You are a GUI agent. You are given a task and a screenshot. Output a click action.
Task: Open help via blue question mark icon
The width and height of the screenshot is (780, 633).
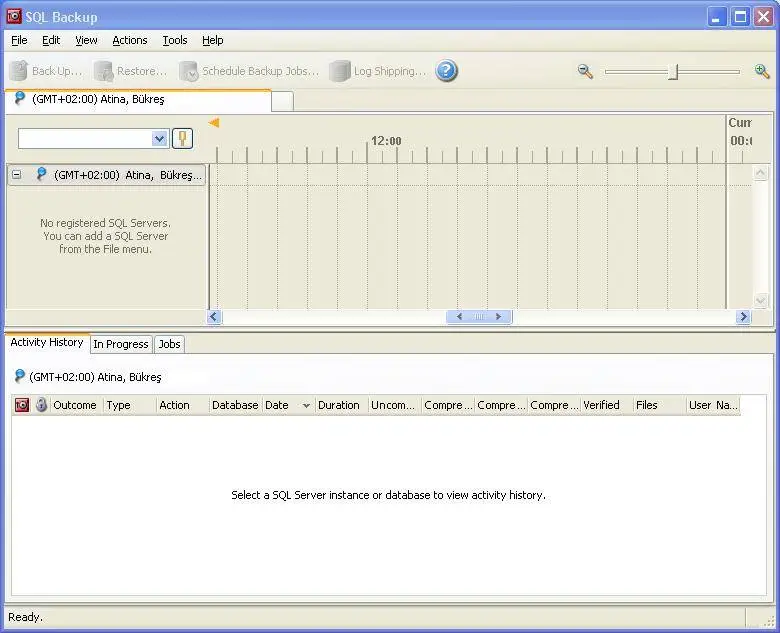pyautogui.click(x=446, y=71)
